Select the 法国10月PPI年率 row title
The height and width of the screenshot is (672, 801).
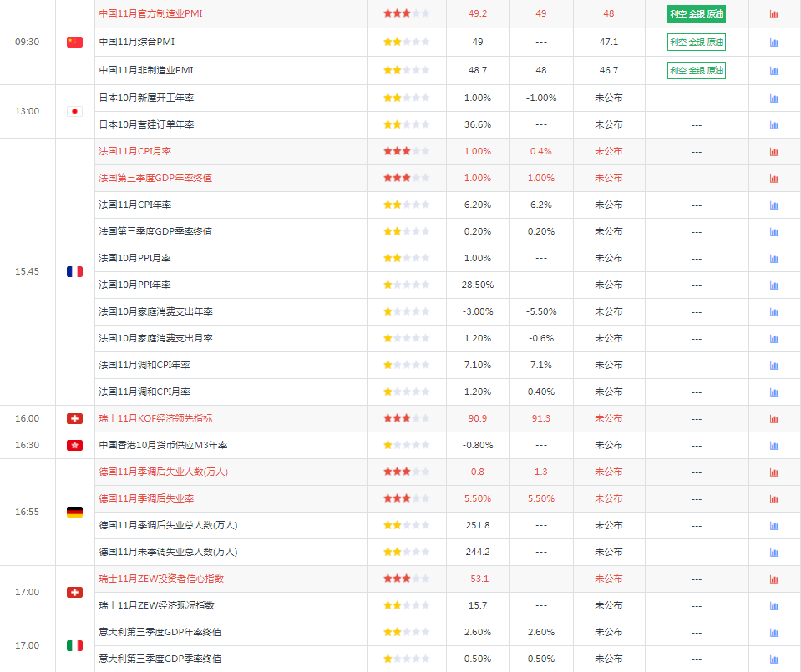click(134, 285)
